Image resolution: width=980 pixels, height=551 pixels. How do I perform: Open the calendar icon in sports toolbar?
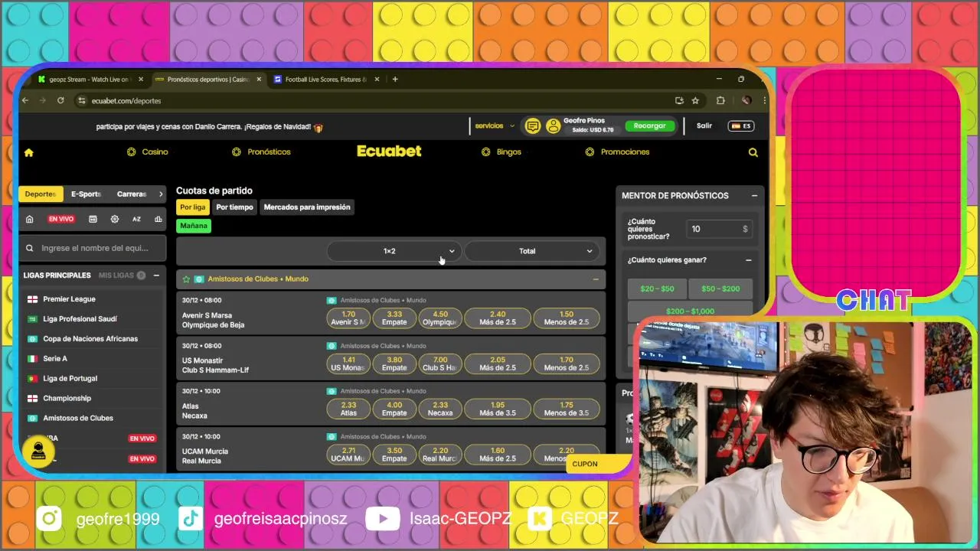[x=93, y=219]
